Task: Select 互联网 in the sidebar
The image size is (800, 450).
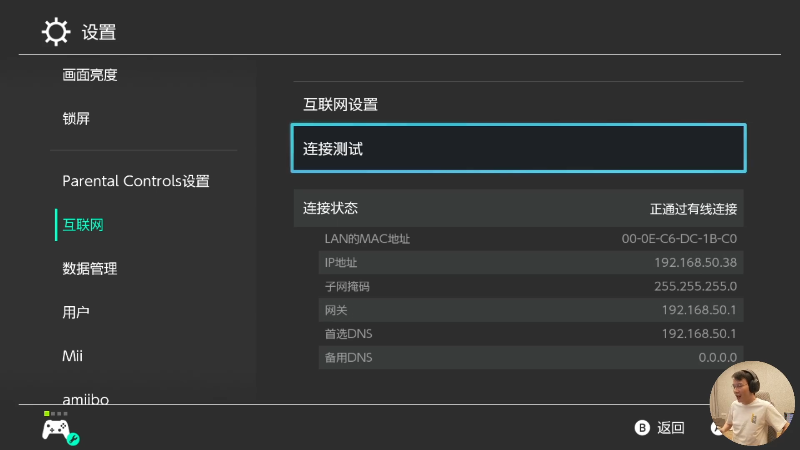Action: (83, 225)
